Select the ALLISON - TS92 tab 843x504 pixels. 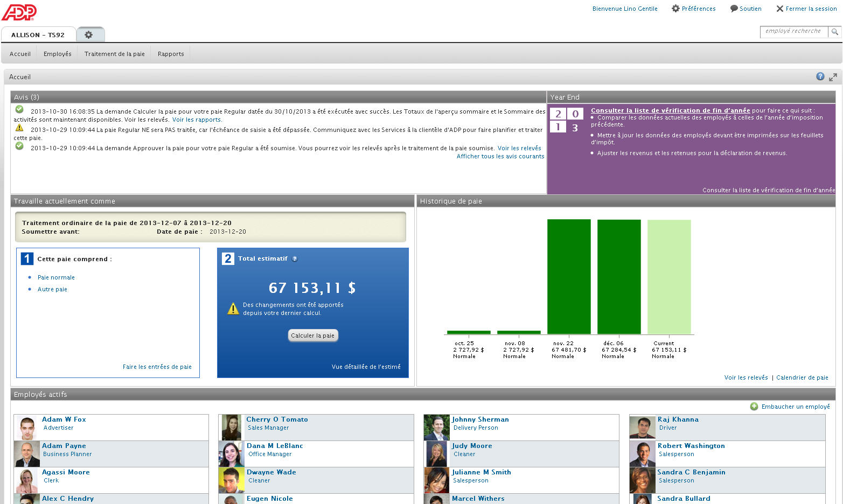point(38,35)
